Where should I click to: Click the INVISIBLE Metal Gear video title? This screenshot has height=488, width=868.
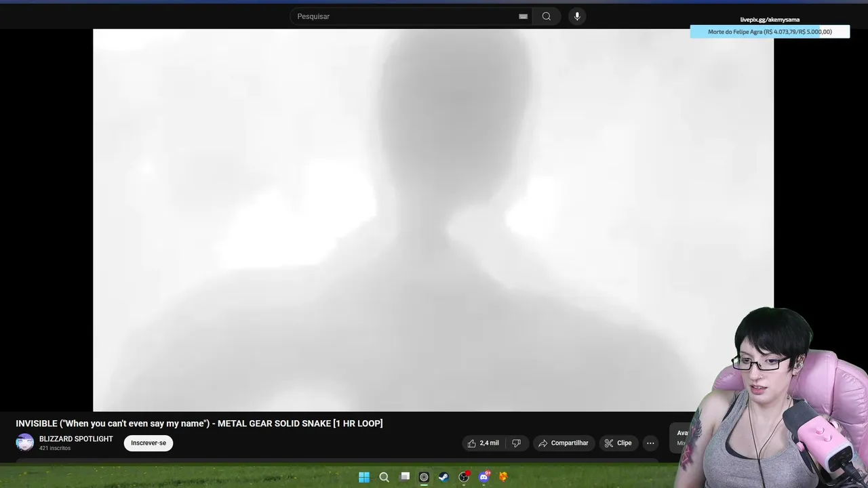point(199,424)
